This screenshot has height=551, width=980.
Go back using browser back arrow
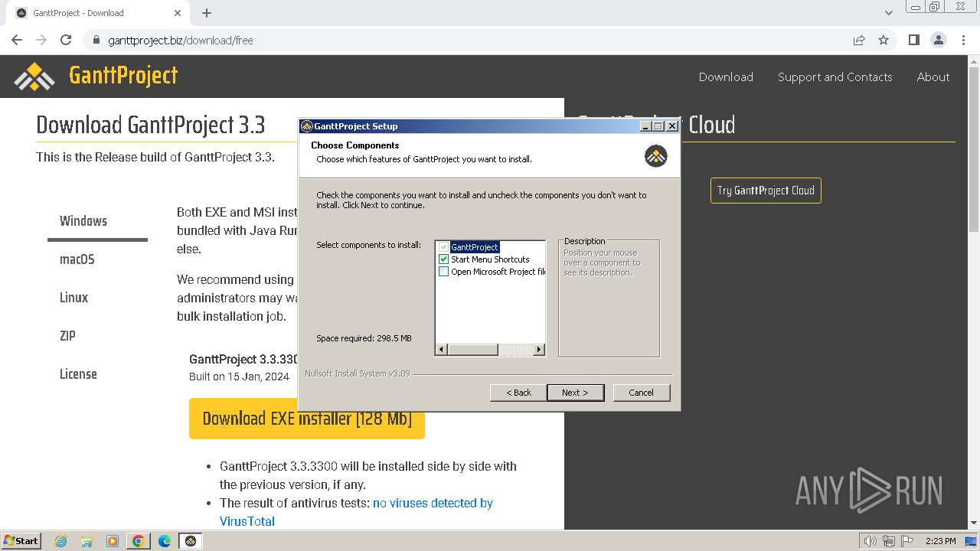pyautogui.click(x=17, y=40)
